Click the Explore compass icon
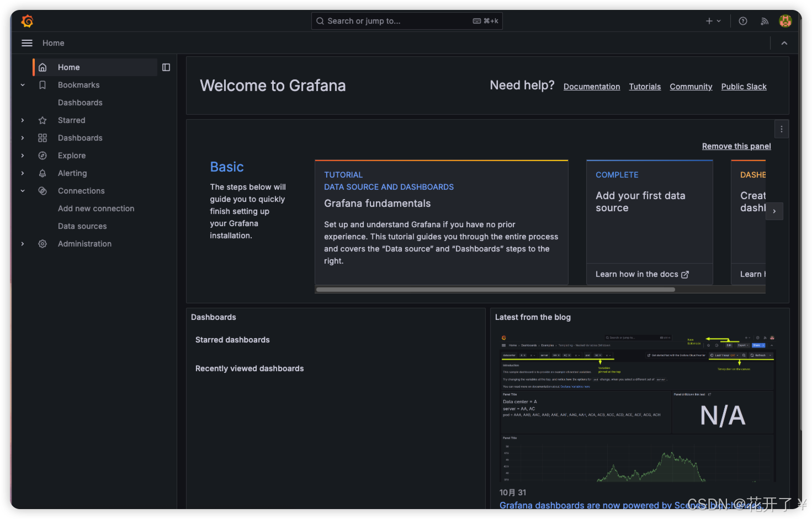The height and width of the screenshot is (519, 812). click(43, 156)
